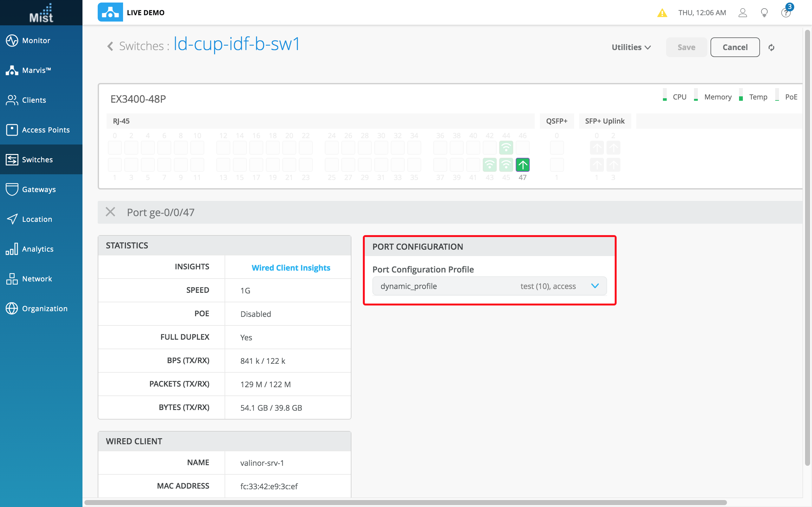This screenshot has height=507, width=812.
Task: Click the lightbulb icon in header
Action: 764,13
